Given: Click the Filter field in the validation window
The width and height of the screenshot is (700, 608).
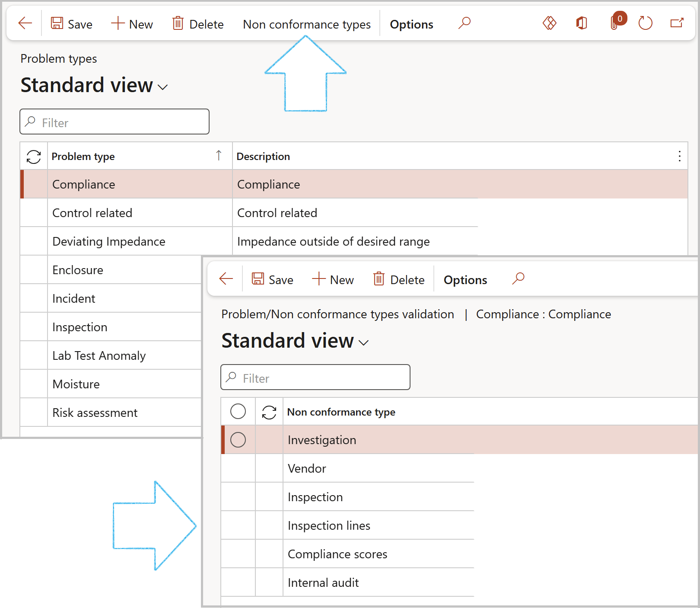Looking at the screenshot, I should tap(315, 378).
